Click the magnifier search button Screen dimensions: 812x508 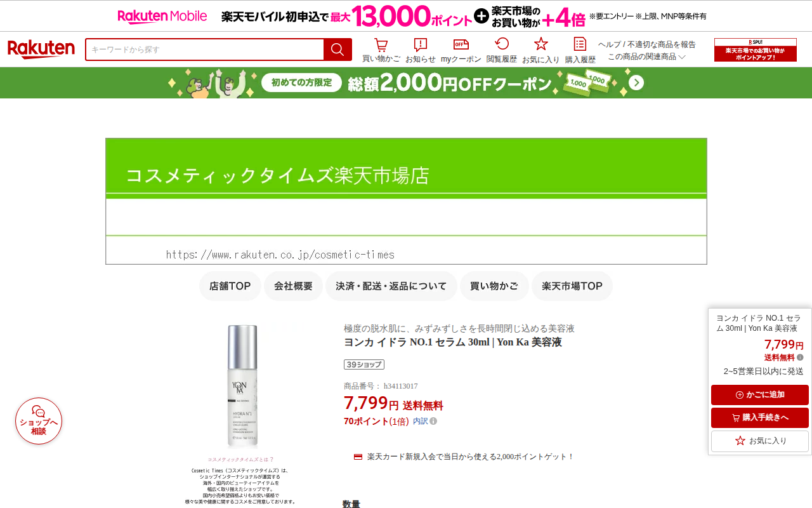point(337,50)
